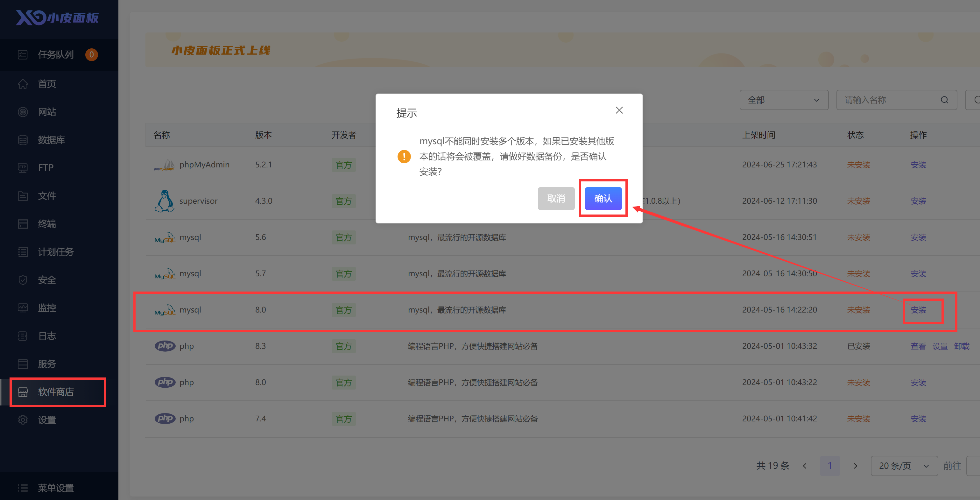
Task: Click the shield icon next to 安全
Action: (x=23, y=280)
